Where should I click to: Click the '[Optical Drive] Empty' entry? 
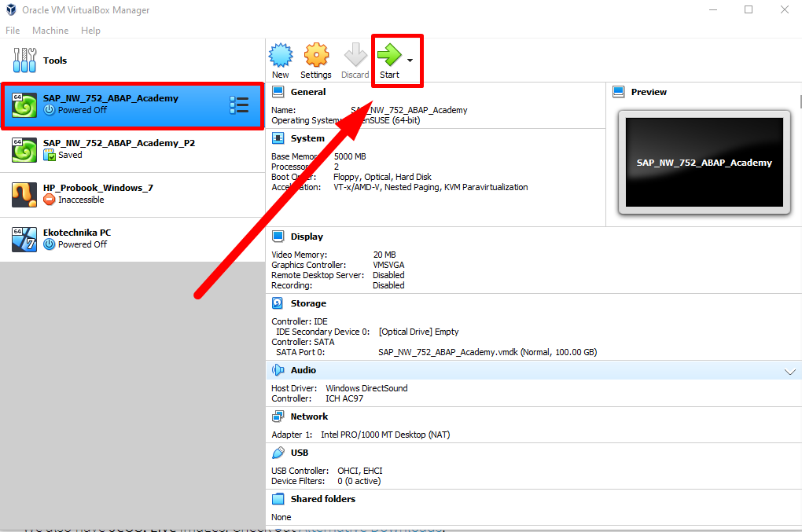point(418,332)
